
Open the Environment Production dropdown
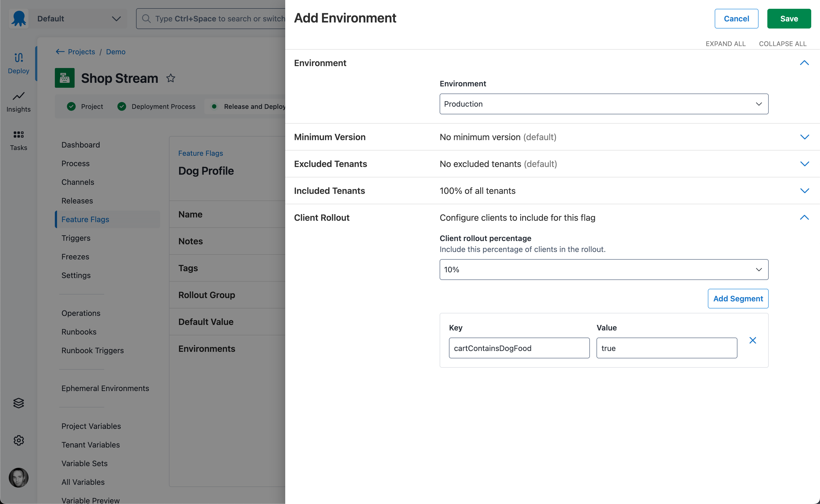604,104
